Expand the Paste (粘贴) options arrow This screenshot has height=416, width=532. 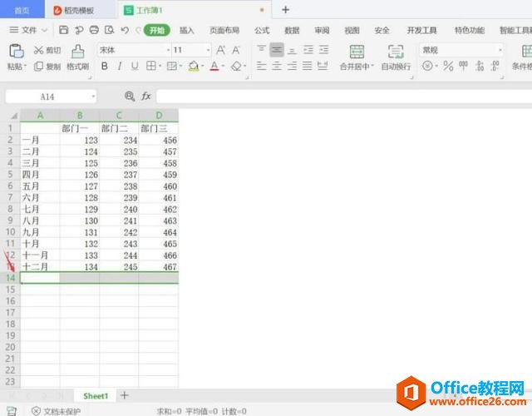click(x=25, y=66)
